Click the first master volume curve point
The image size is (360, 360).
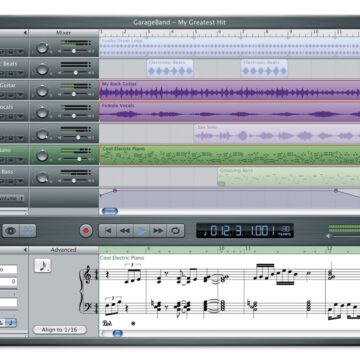(115, 190)
